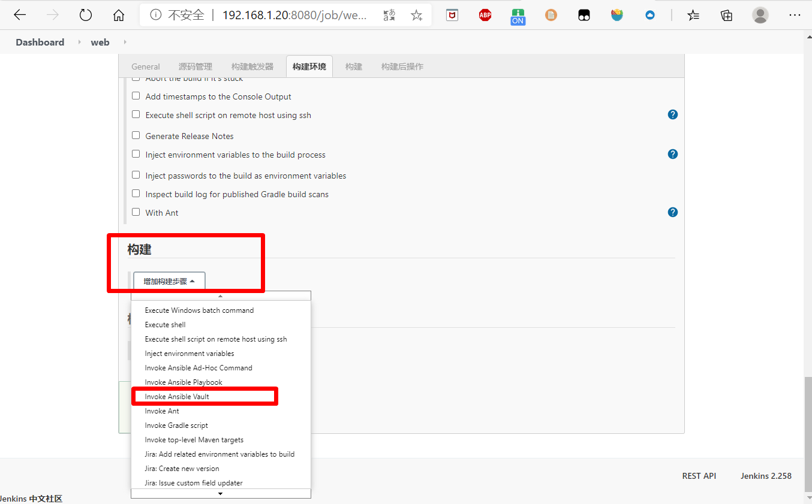Image resolution: width=812 pixels, height=504 pixels.
Task: Reload the page with the refresh icon
Action: pos(86,16)
